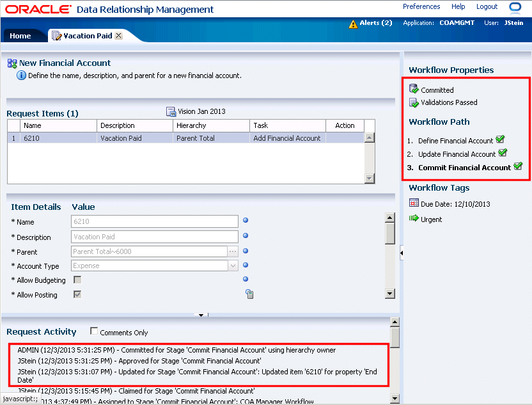
Task: Click the blue dot indicator beside Account Type
Action: point(246,265)
